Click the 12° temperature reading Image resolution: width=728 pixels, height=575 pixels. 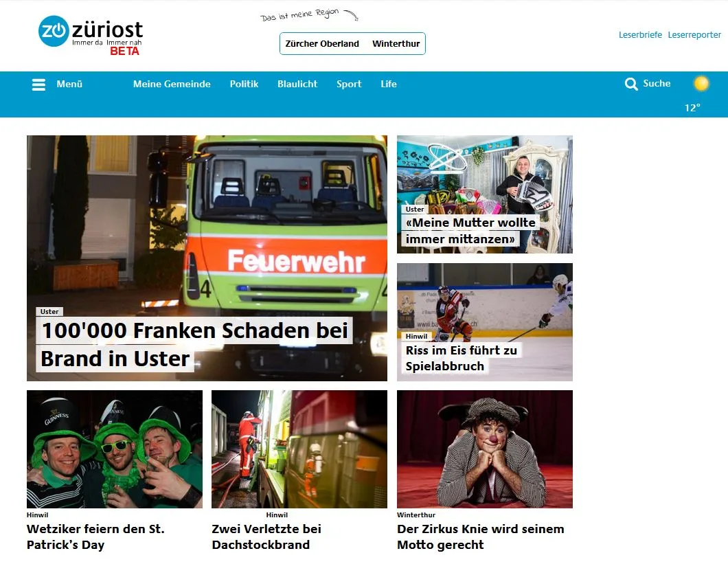pos(692,108)
